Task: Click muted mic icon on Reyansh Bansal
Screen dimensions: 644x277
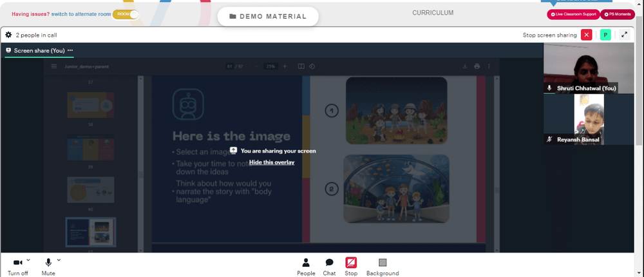Action: 549,140
